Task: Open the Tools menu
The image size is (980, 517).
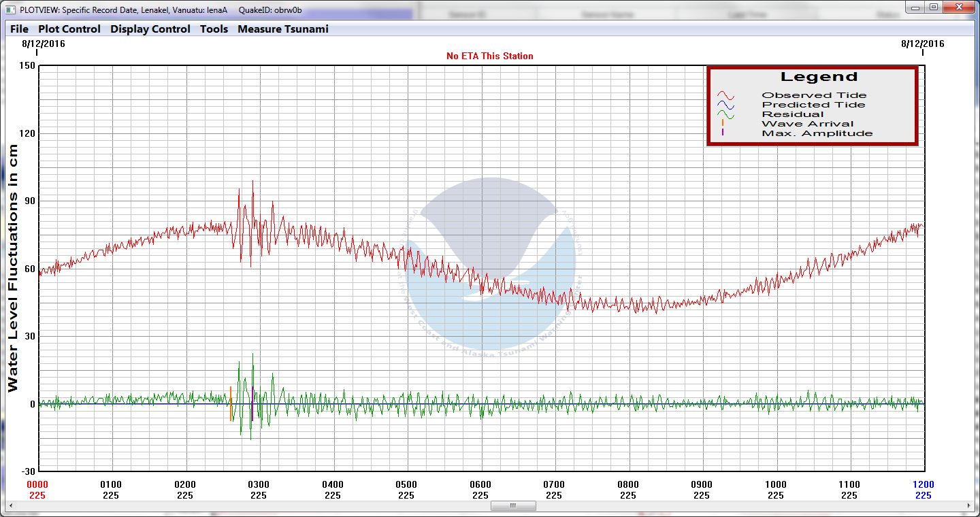Action: point(214,29)
